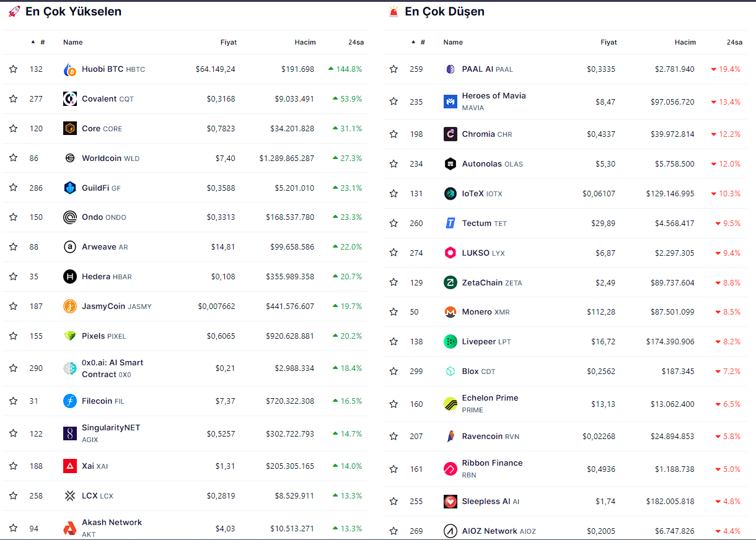Click the Hedera HBAR logo icon

(x=70, y=277)
